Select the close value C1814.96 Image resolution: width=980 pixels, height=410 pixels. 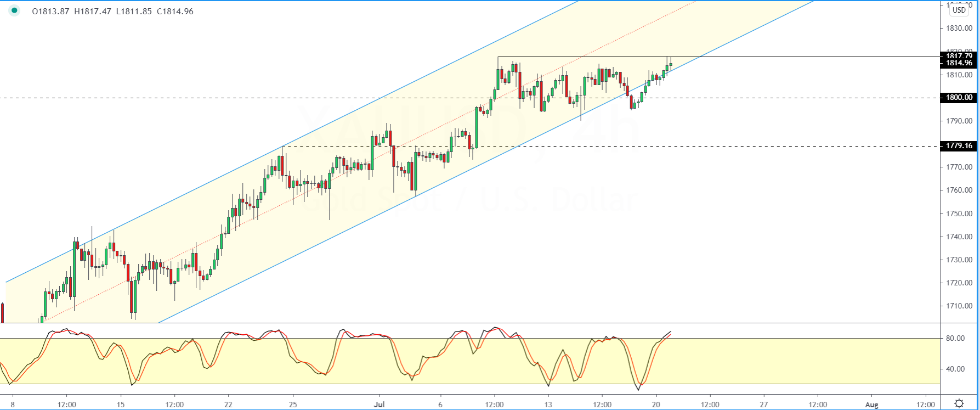[x=175, y=12]
